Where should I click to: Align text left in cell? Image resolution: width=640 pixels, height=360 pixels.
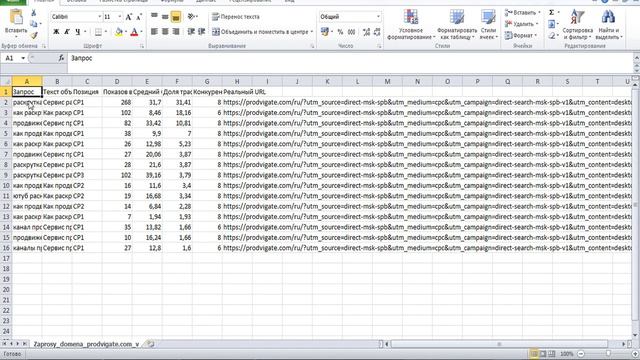pos(154,32)
